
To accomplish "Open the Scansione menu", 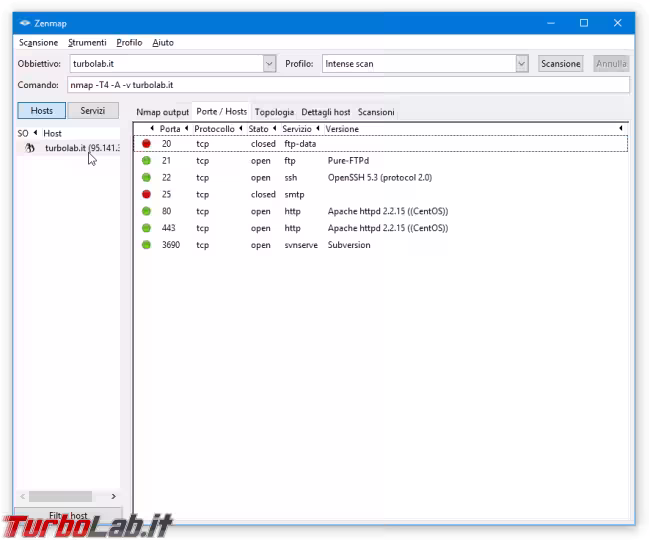I will coord(39,43).
